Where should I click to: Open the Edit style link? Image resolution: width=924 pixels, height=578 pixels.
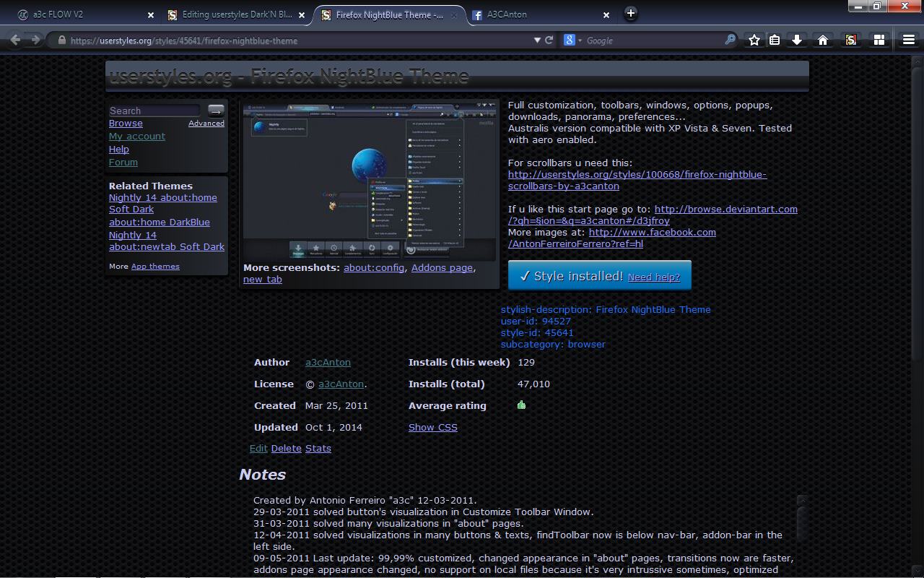click(x=258, y=449)
